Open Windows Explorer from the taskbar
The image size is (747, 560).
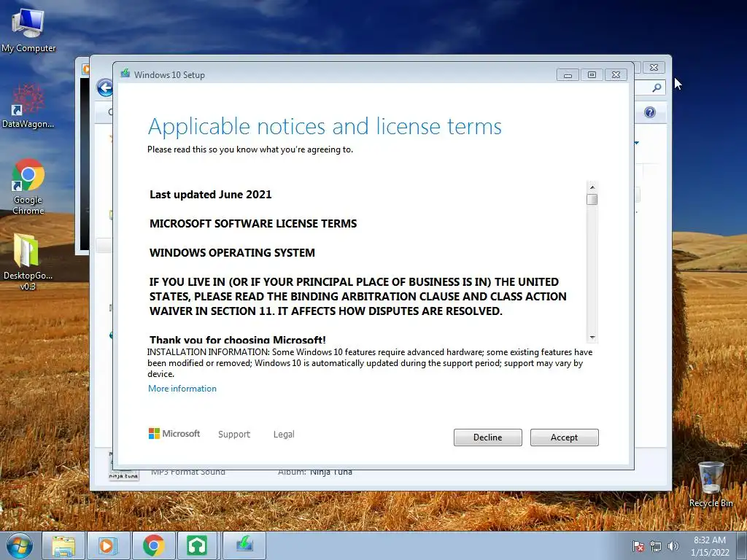64,545
